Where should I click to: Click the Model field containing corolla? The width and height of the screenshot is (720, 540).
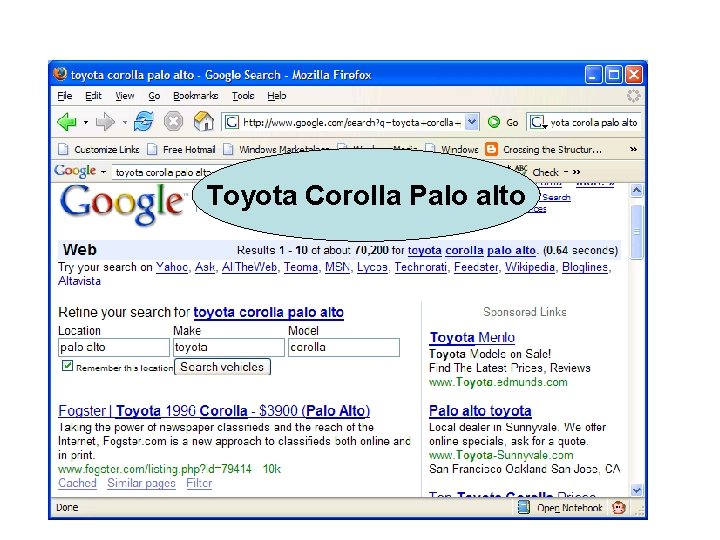click(x=344, y=347)
